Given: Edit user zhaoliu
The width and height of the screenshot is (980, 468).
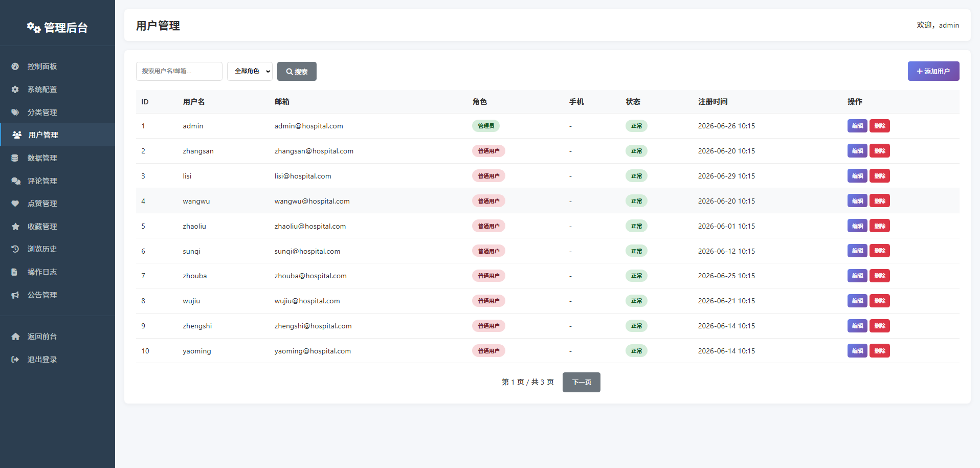Looking at the screenshot, I should tap(857, 226).
